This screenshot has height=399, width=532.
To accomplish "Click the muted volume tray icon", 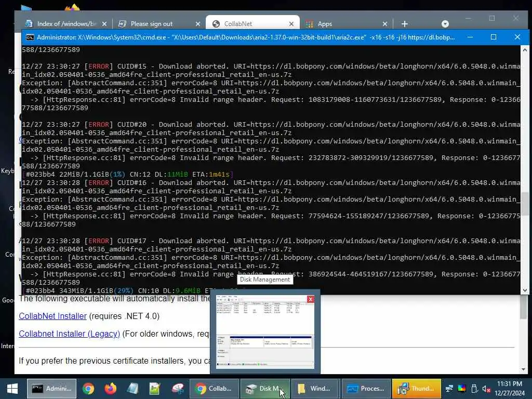I will (x=486, y=389).
